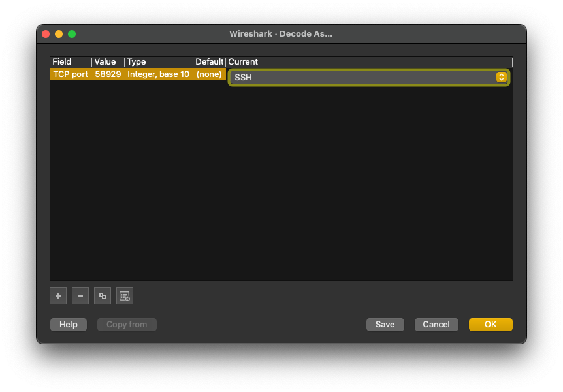Sort by the Value column header
The width and height of the screenshot is (563, 392).
click(x=108, y=62)
